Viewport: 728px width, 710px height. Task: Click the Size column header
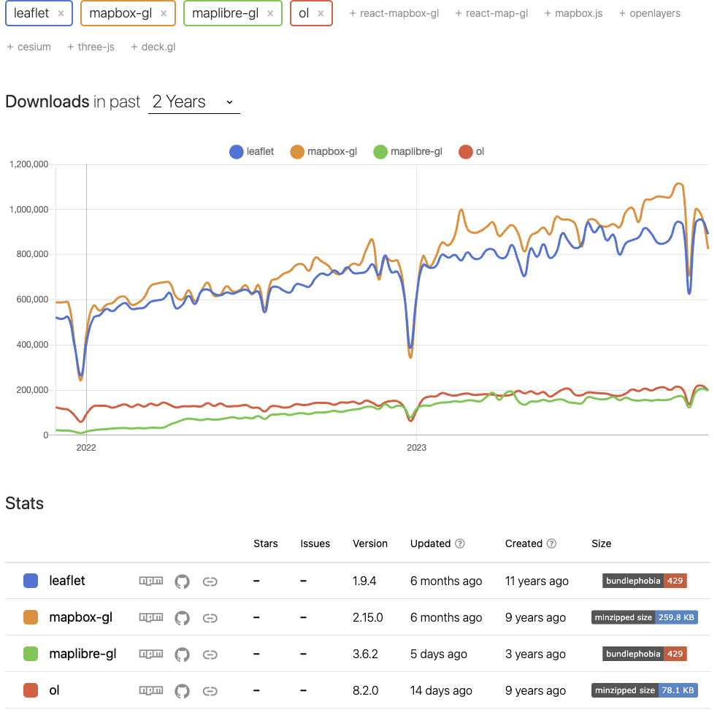[x=601, y=543]
